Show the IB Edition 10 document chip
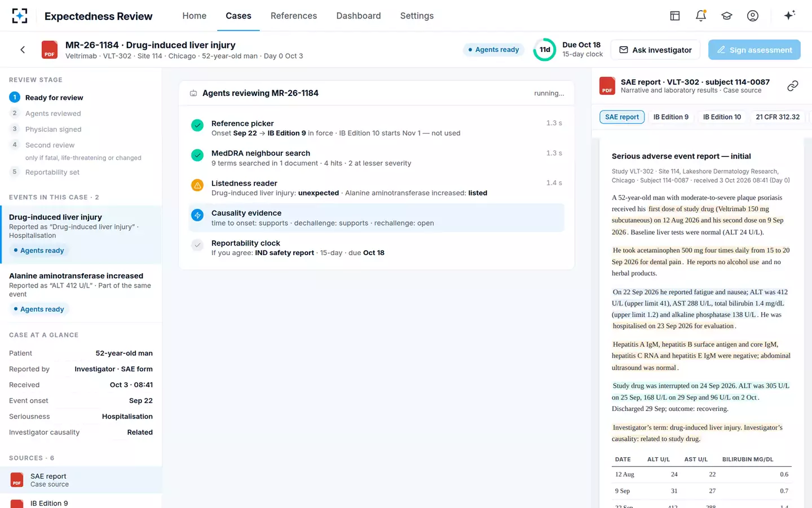Image resolution: width=812 pixels, height=508 pixels. point(722,117)
